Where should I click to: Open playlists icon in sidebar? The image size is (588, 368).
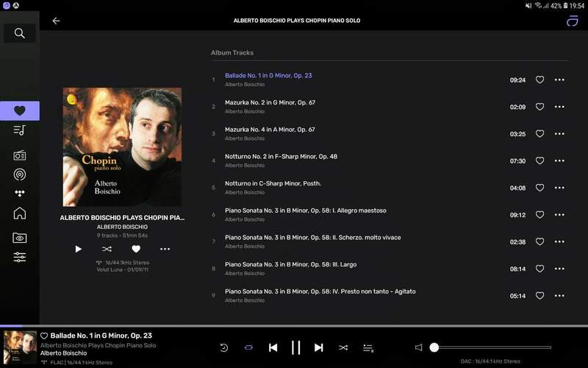tap(20, 130)
